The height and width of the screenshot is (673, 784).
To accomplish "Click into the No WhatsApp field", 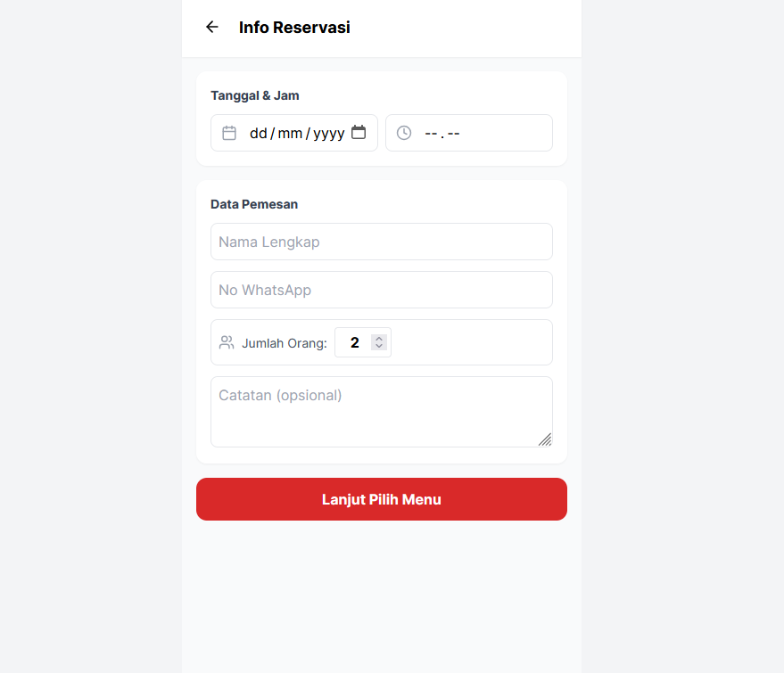I will 382,290.
